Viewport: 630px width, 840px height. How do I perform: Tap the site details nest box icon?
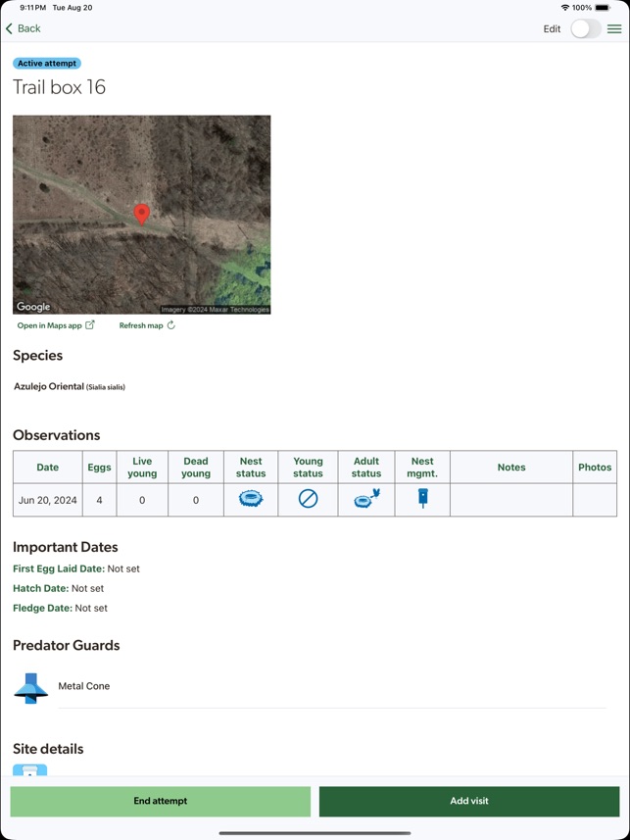point(29,770)
